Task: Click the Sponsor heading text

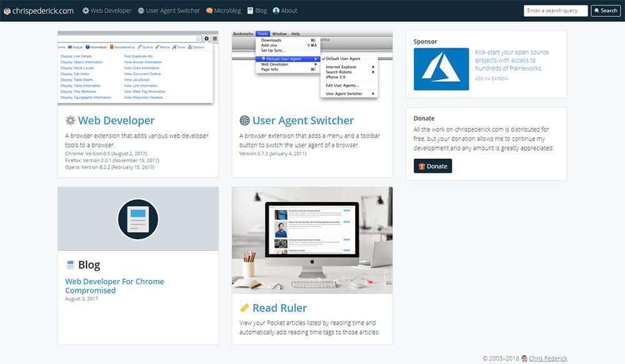Action: pyautogui.click(x=425, y=41)
